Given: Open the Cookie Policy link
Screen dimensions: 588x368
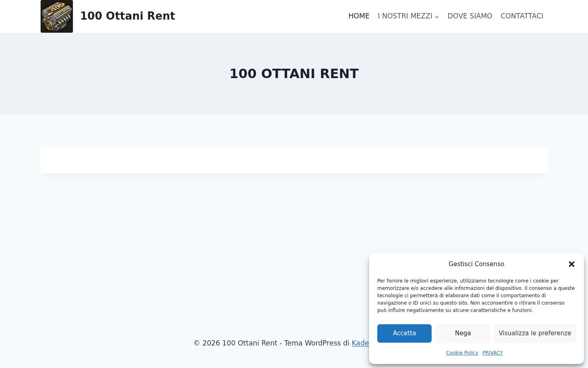Looking at the screenshot, I should pos(462,353).
